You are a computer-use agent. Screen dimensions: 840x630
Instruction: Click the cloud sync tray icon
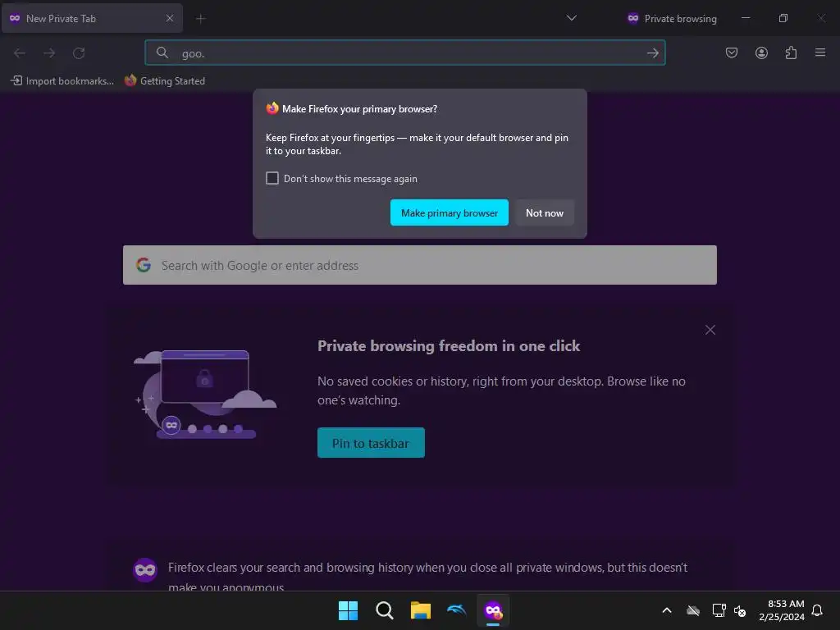pyautogui.click(x=693, y=610)
